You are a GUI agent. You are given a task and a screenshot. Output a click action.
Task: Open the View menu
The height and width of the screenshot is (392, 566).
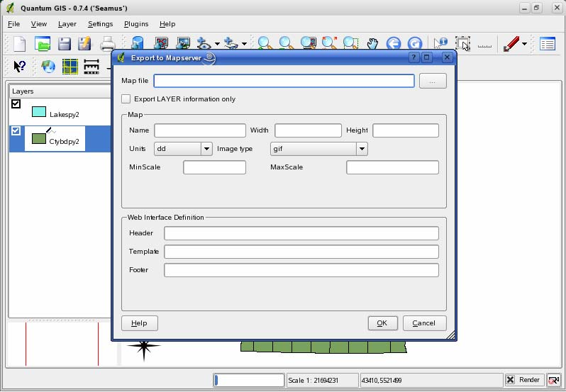coord(38,24)
